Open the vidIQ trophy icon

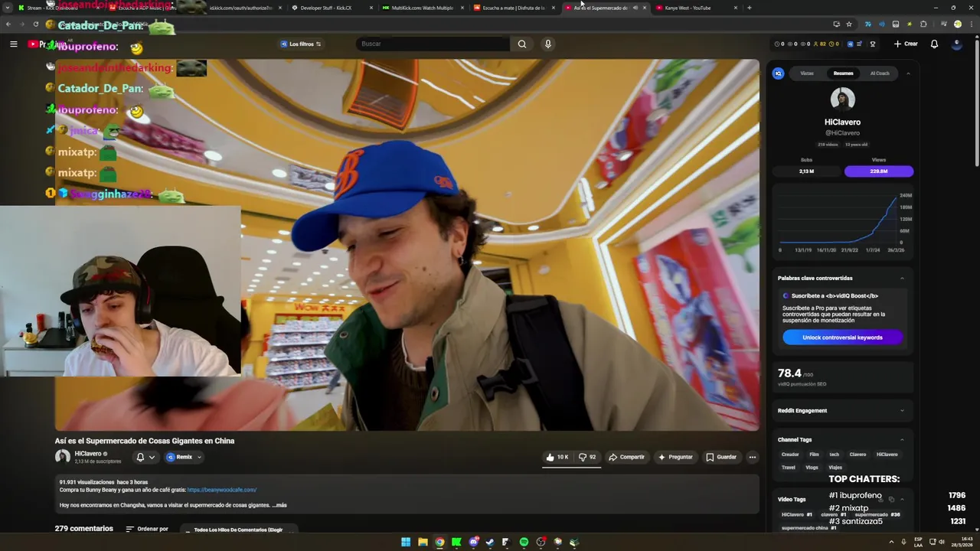pyautogui.click(x=872, y=44)
